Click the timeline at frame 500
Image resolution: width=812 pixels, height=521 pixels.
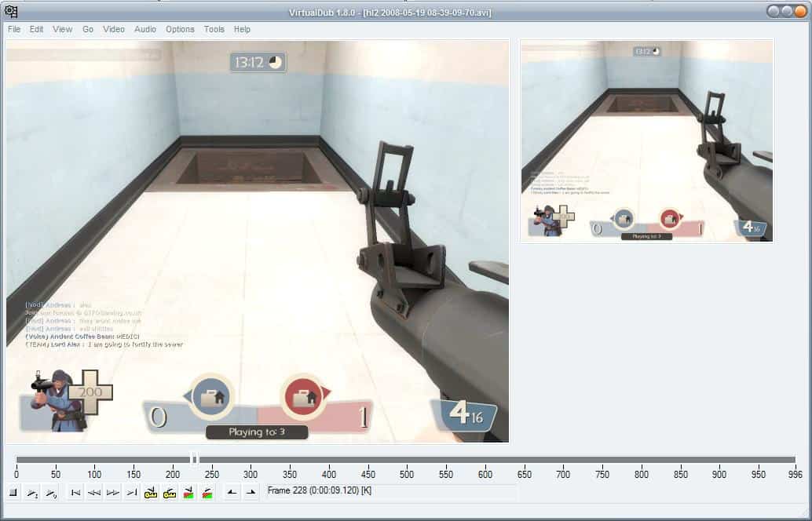pos(407,474)
